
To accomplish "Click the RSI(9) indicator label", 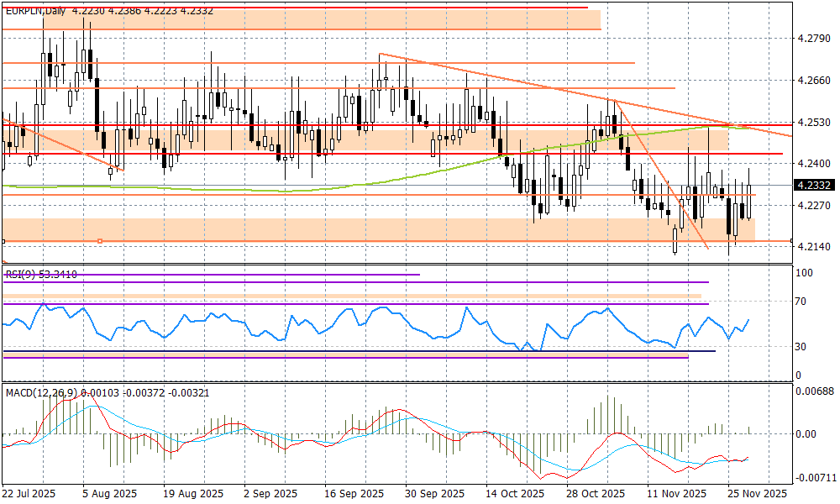I will (x=20, y=274).
